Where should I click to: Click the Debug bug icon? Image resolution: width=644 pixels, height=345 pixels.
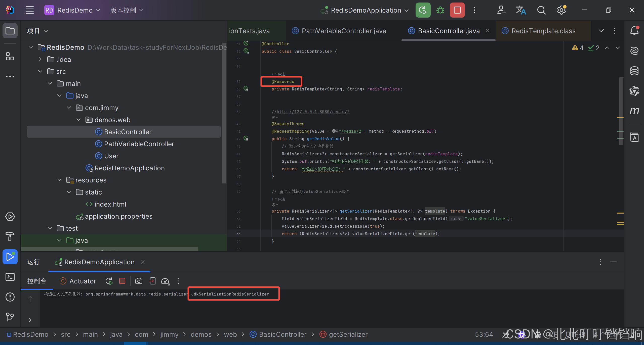pyautogui.click(x=440, y=10)
